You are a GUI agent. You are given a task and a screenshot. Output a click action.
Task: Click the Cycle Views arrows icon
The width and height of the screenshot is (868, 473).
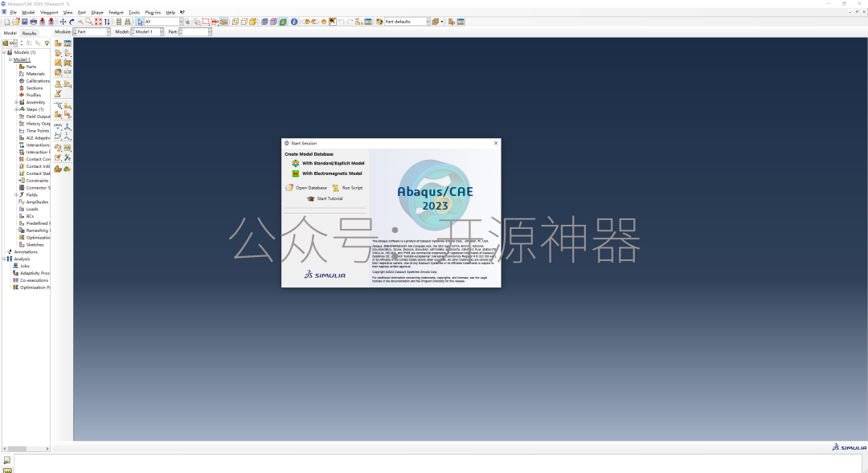pyautogui.click(x=107, y=22)
